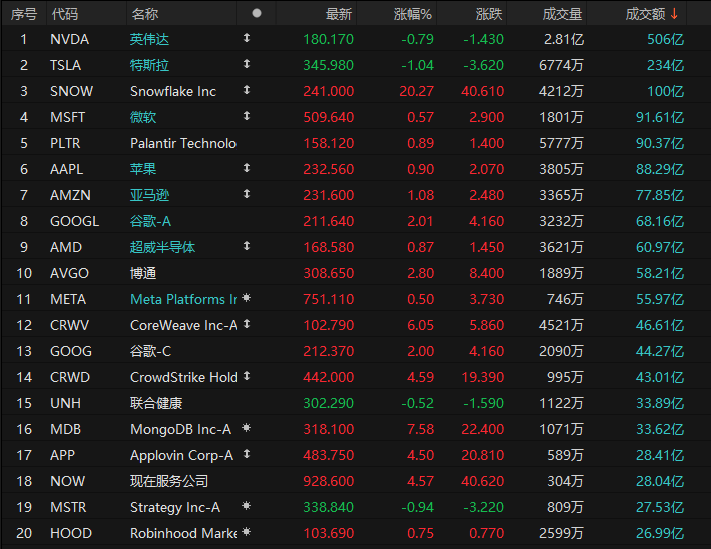This screenshot has height=549, width=711.
Task: Click the marker icon beside CrowdStrike Hold
Action: [x=247, y=376]
